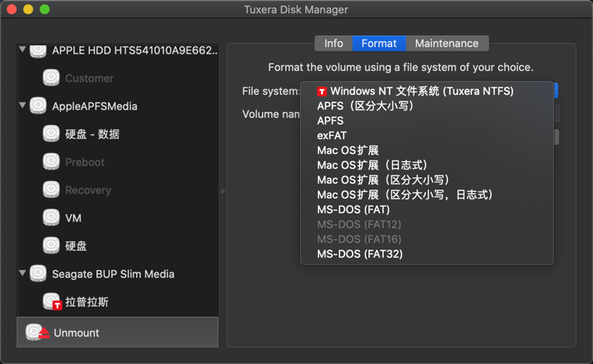The width and height of the screenshot is (593, 364).
Task: Select the Recovery volume name
Action: (x=88, y=190)
